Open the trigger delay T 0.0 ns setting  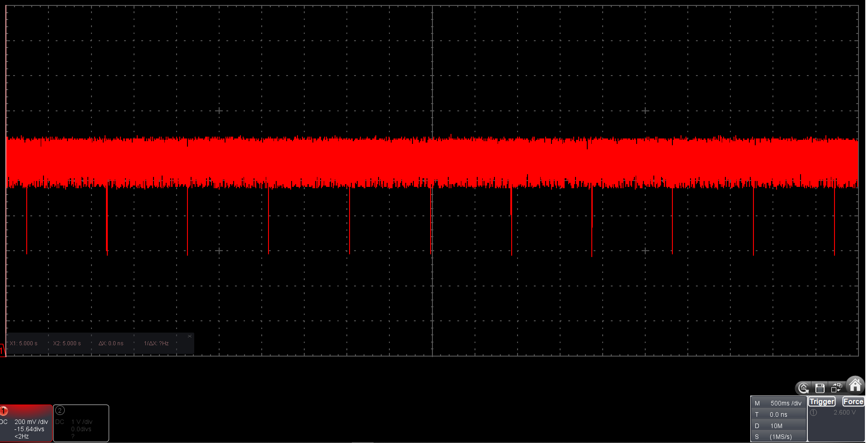pyautogui.click(x=780, y=414)
